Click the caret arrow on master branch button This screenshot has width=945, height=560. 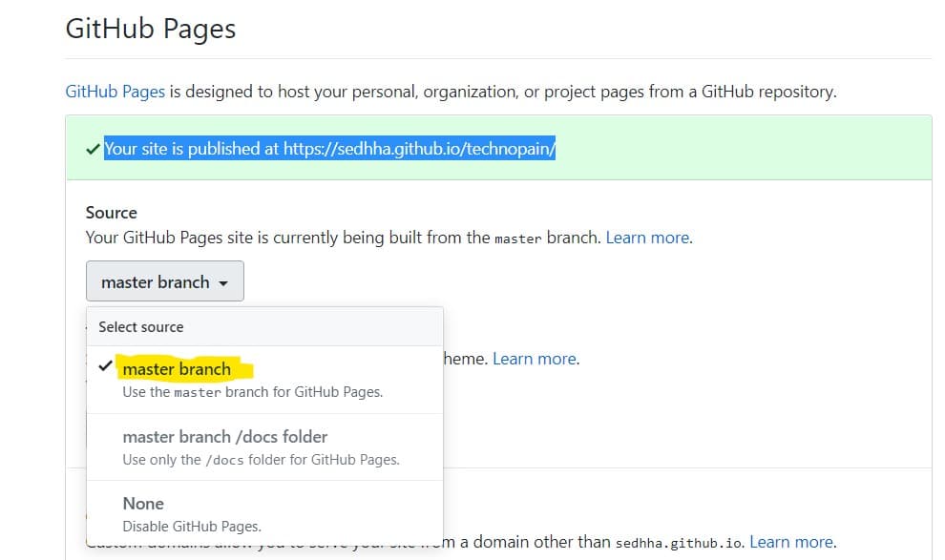point(223,283)
